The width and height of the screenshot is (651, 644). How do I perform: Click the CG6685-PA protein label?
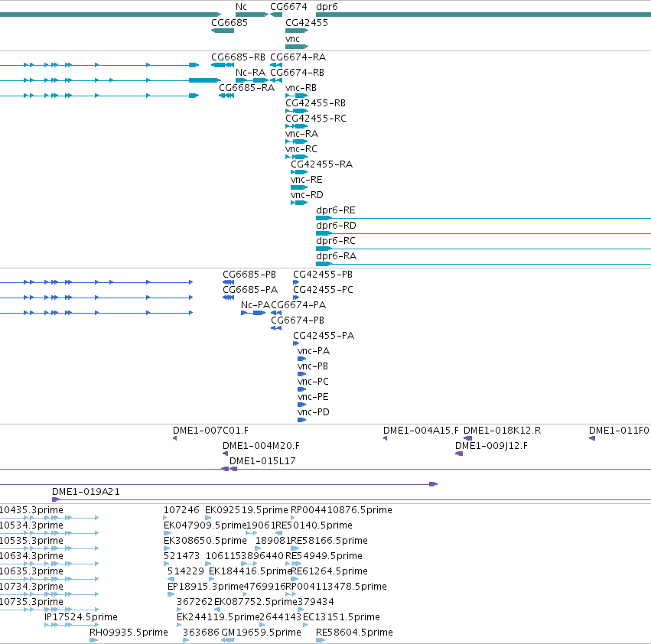[x=250, y=290]
